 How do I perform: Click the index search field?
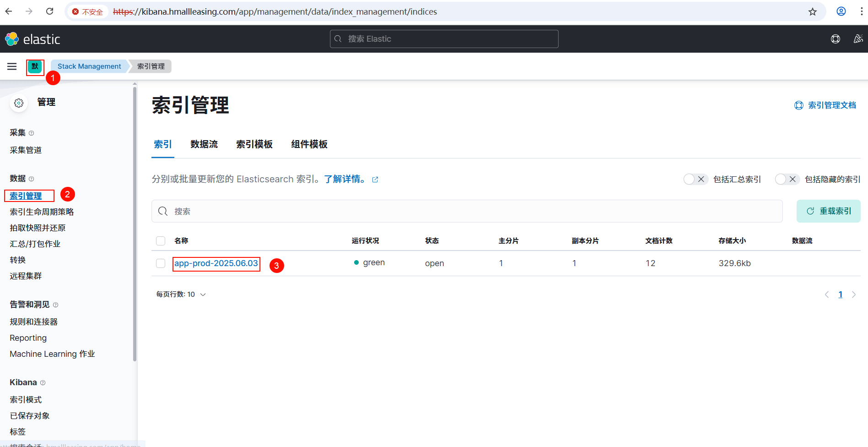point(467,211)
